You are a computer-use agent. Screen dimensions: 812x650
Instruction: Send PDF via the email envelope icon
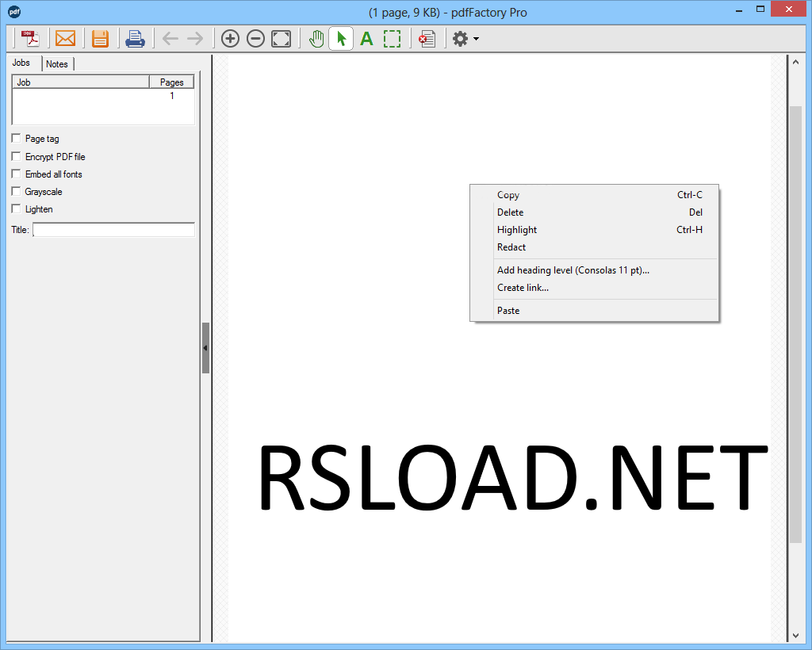click(x=65, y=39)
